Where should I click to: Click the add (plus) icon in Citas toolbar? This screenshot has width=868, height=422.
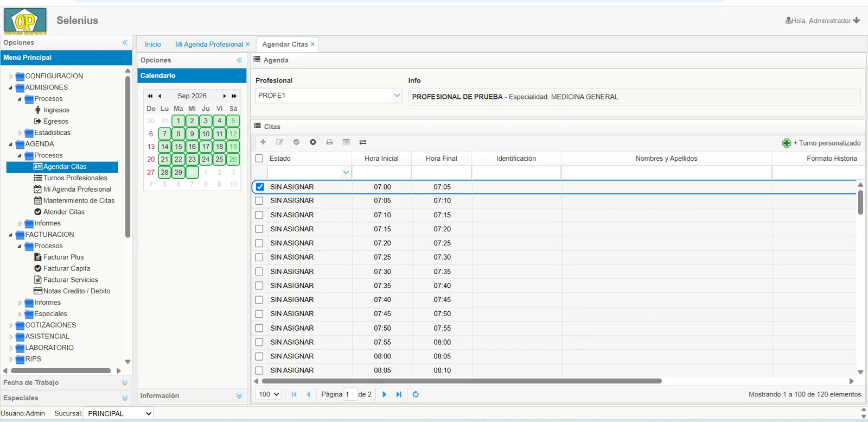click(x=263, y=142)
